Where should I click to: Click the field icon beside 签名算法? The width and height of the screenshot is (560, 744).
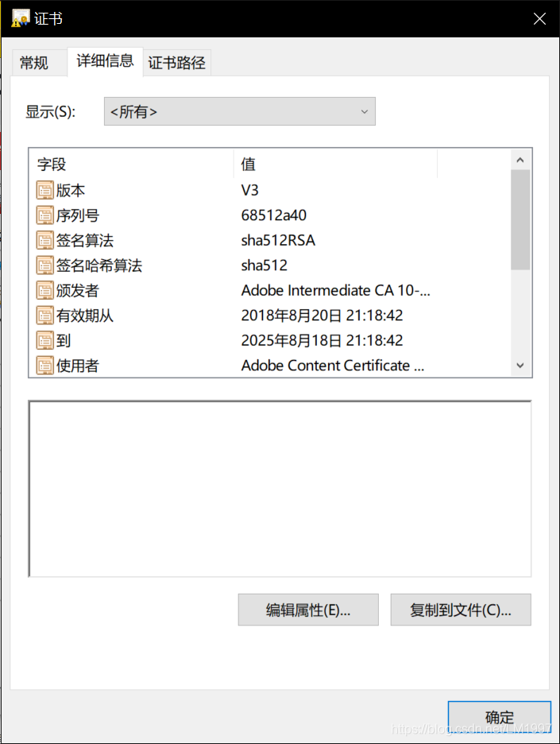click(x=45, y=241)
